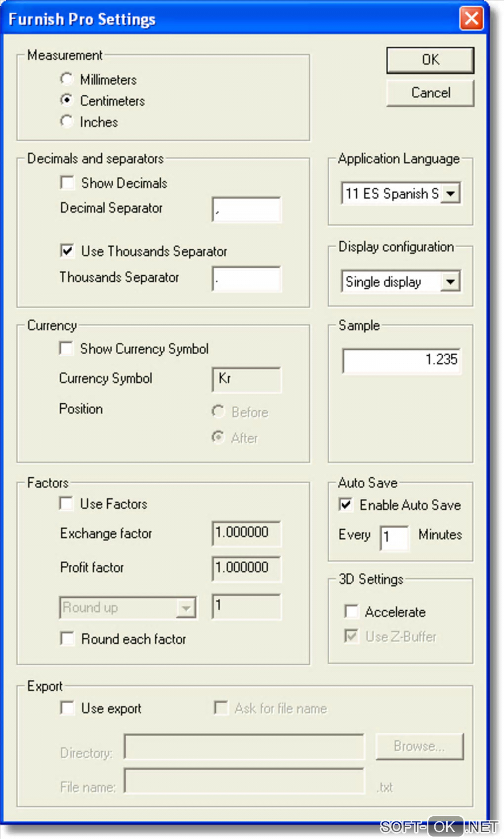Screen dimensions: 504x839
Task: Click the auto save Minutes interval field
Action: tap(394, 537)
